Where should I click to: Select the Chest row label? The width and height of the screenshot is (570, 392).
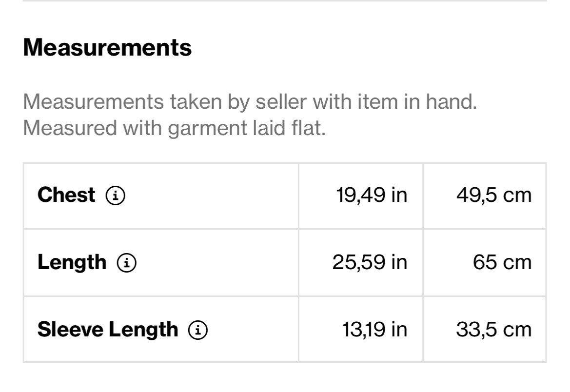66,195
